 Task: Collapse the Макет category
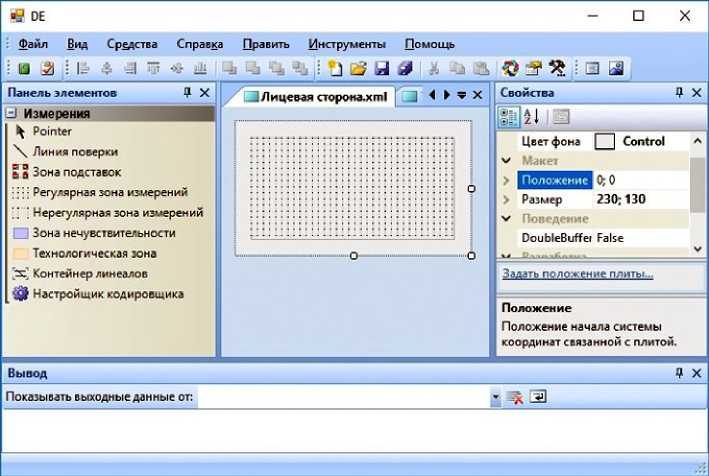pos(506,160)
